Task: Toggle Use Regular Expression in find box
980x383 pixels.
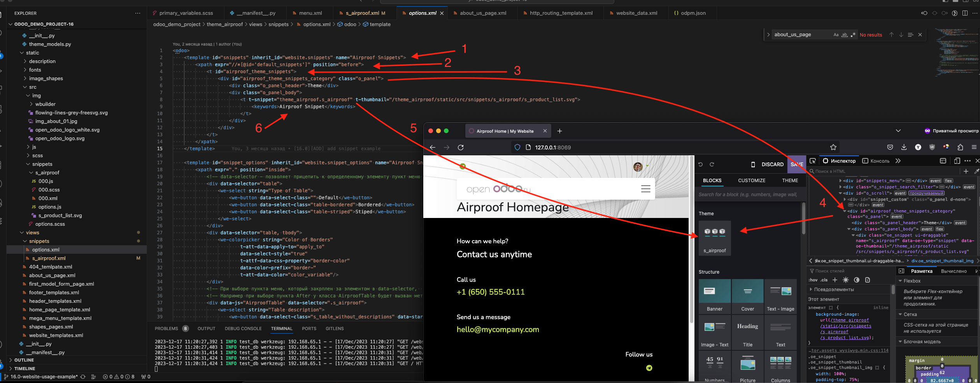Action: tap(853, 35)
